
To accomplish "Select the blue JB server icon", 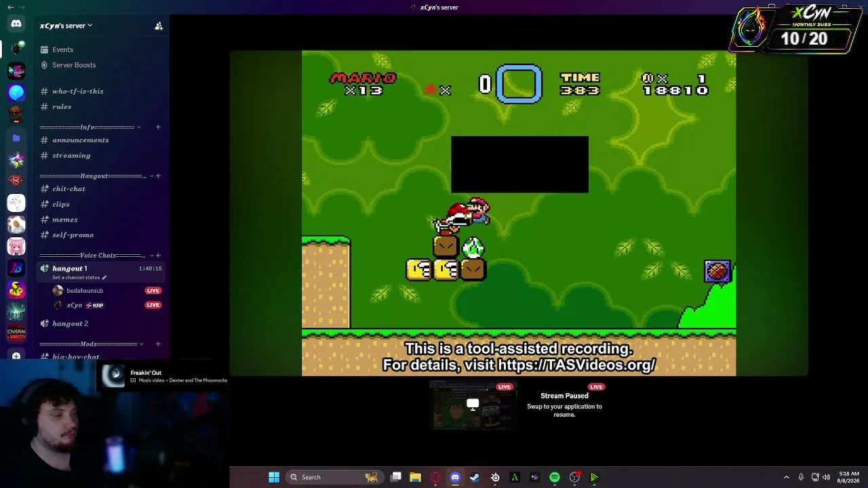I will pyautogui.click(x=16, y=268).
